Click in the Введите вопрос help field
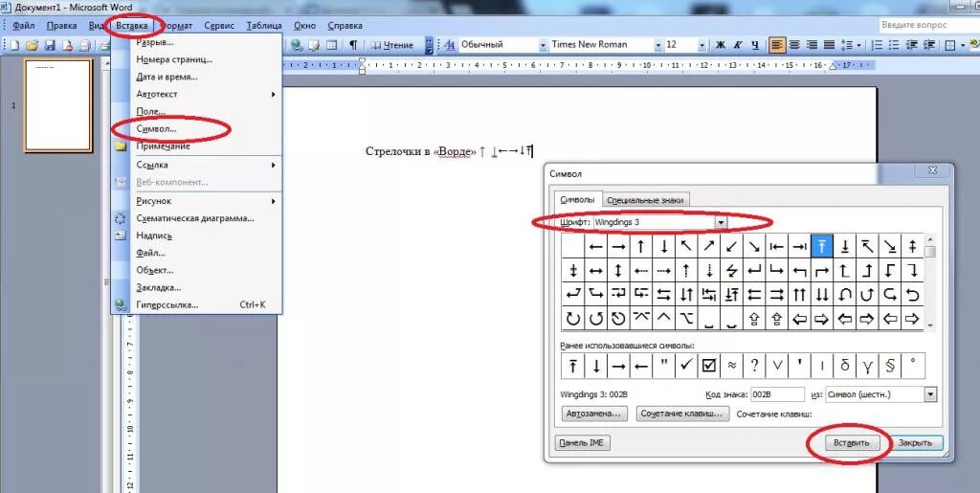 927,25
